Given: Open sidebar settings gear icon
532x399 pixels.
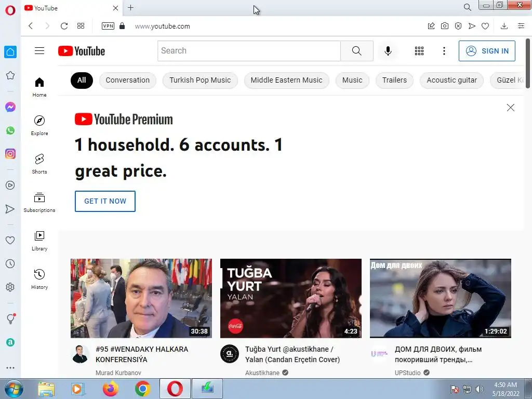Looking at the screenshot, I should tap(10, 287).
